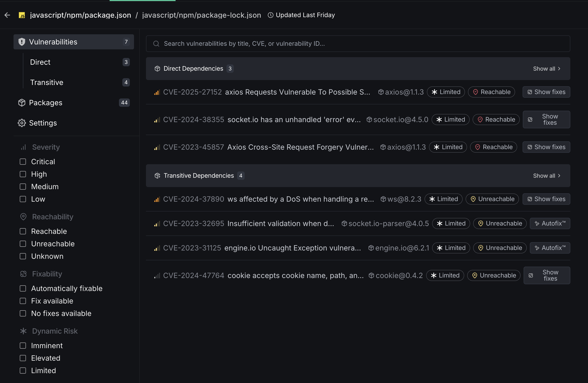Open the javascript/npm/package-lock.json breadcrumb link
Viewport: 588px width, 383px height.
(202, 15)
